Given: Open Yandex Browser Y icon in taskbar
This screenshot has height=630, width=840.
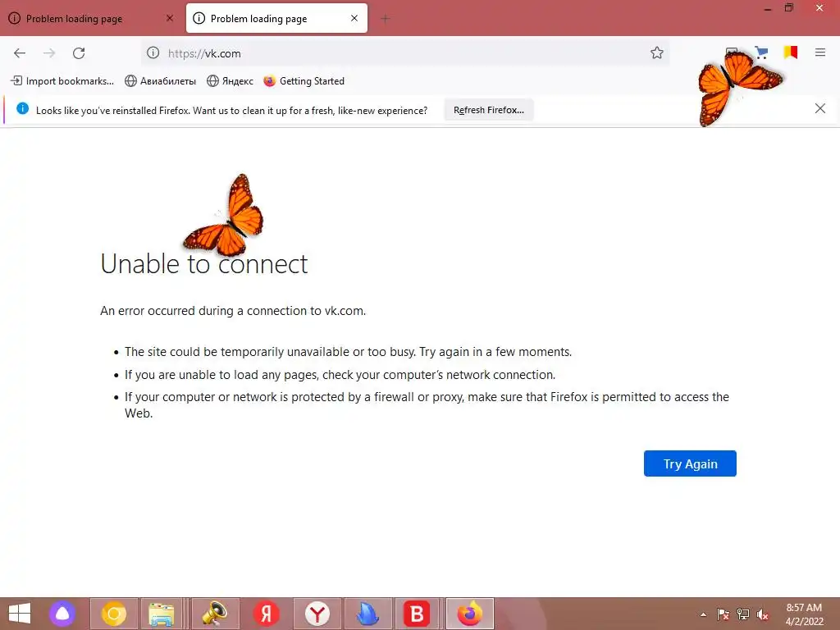Looking at the screenshot, I should tap(317, 614).
